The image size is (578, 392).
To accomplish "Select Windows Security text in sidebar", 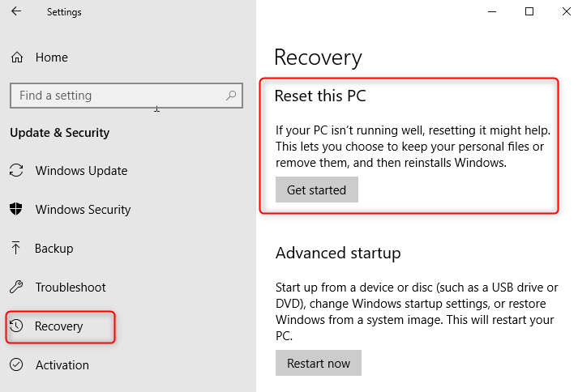I will click(x=83, y=210).
